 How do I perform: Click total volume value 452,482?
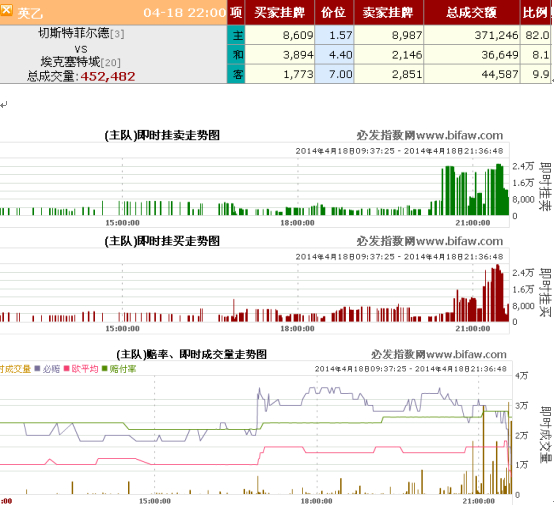coord(108,76)
